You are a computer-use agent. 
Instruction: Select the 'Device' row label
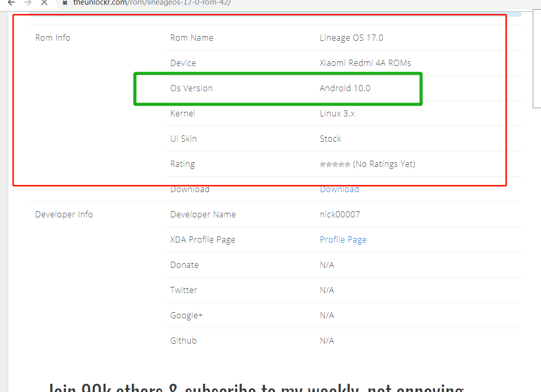pyautogui.click(x=183, y=63)
